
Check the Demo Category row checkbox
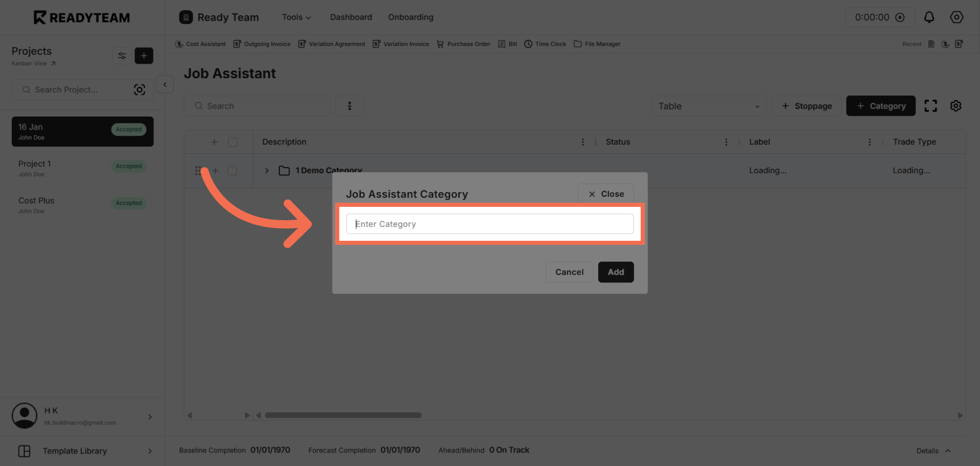(x=232, y=170)
